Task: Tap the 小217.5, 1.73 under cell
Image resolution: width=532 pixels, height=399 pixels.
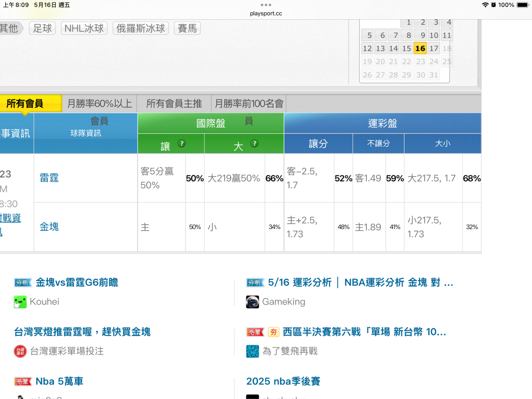Action: point(433,227)
